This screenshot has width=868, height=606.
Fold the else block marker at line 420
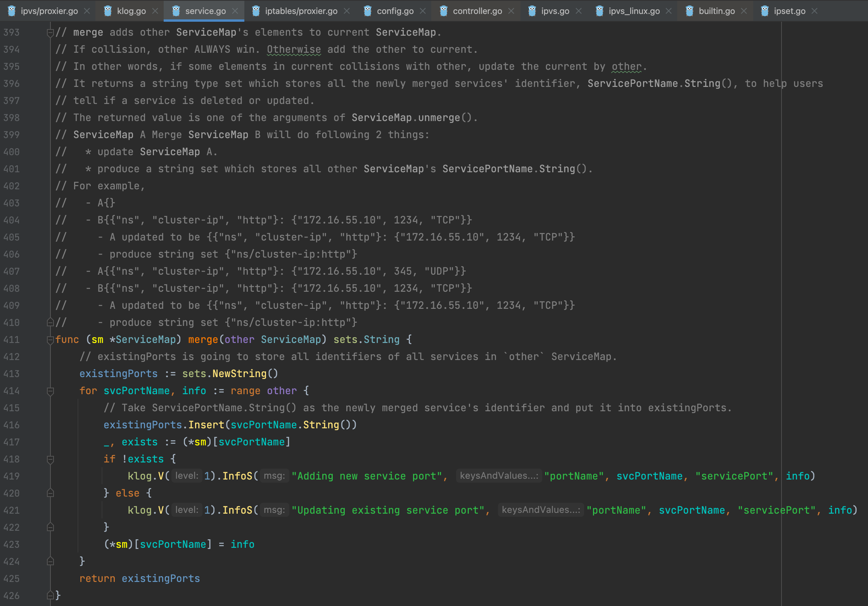coord(50,493)
